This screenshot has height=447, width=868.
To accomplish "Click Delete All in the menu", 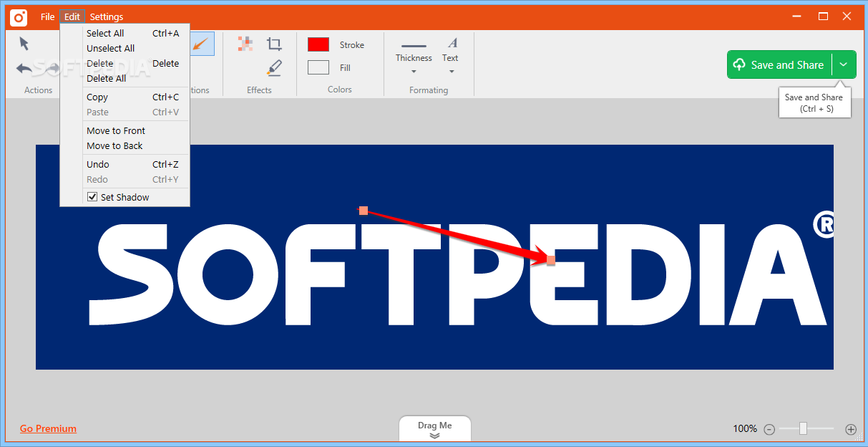I will [x=125, y=78].
